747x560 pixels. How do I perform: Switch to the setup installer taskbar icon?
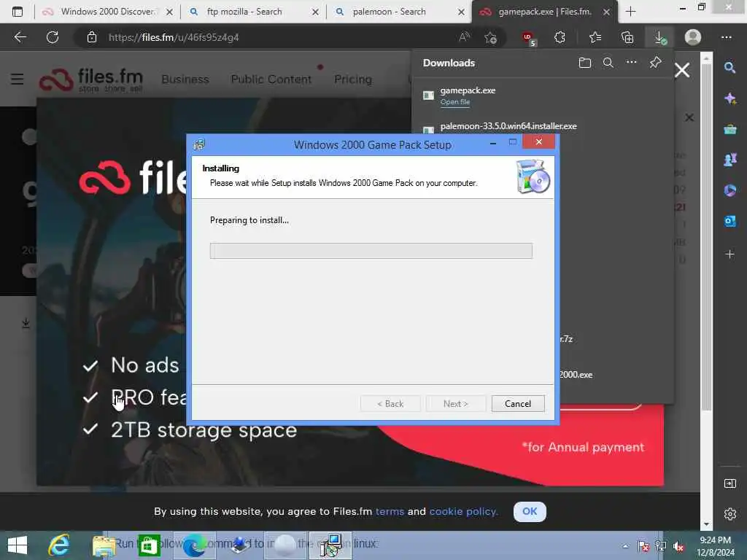pos(330,545)
